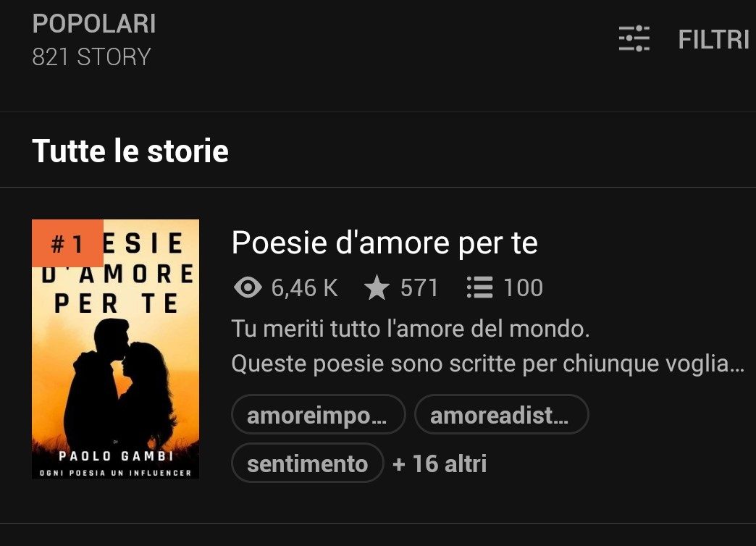This screenshot has width=756, height=546.
Task: Open the story title Poesie d'amore per te
Action: pos(385,242)
